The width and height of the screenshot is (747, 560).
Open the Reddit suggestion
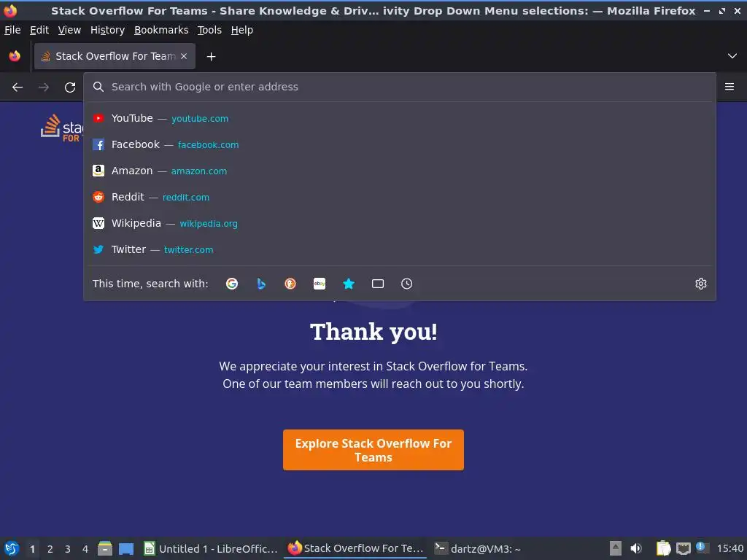[x=400, y=197]
